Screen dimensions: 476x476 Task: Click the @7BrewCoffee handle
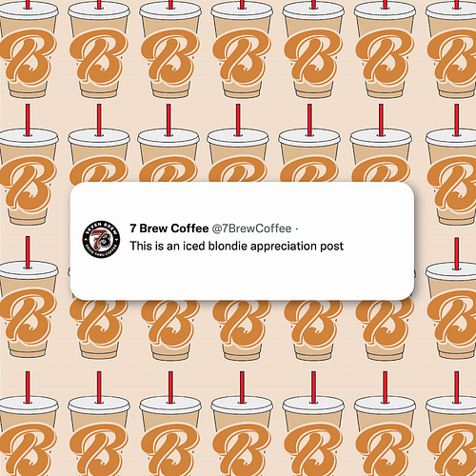[251, 228]
